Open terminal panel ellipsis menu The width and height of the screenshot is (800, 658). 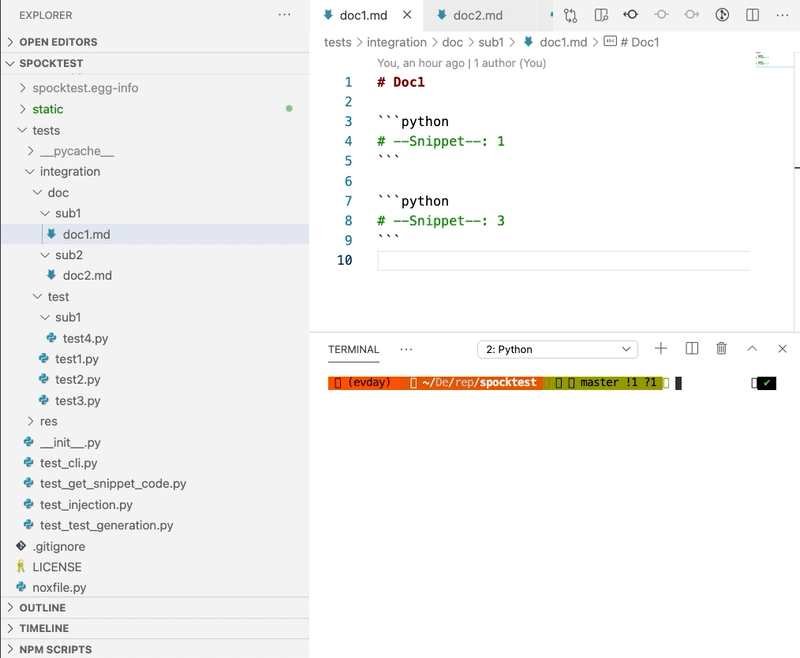point(406,349)
